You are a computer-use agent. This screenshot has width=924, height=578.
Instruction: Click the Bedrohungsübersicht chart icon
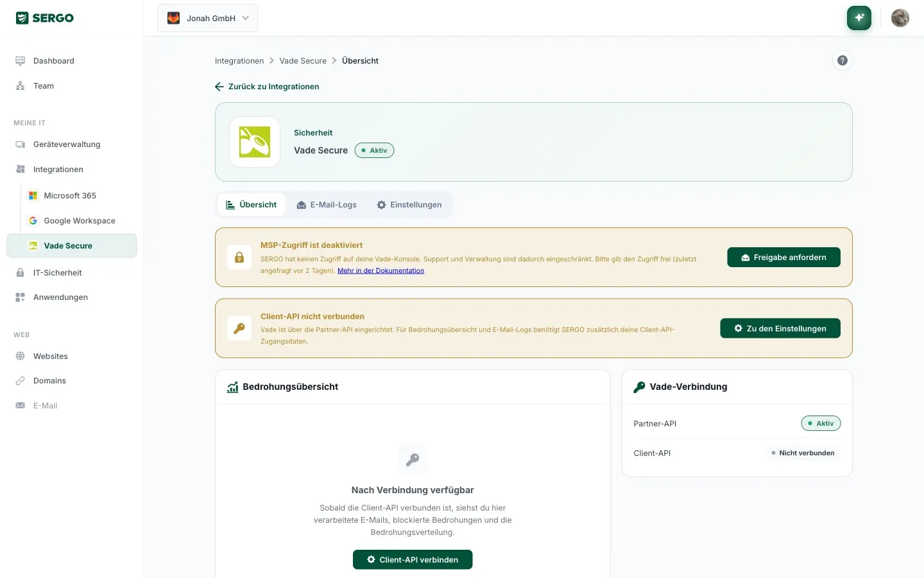pyautogui.click(x=233, y=387)
